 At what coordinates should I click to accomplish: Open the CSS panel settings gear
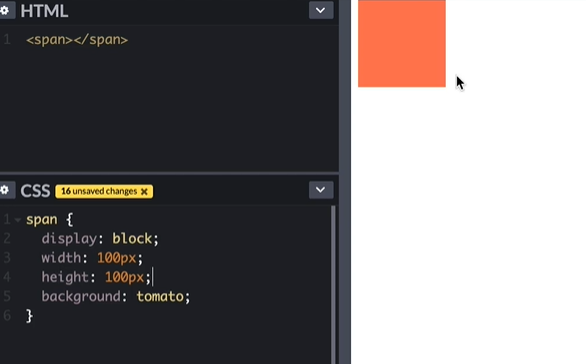pyautogui.click(x=5, y=190)
